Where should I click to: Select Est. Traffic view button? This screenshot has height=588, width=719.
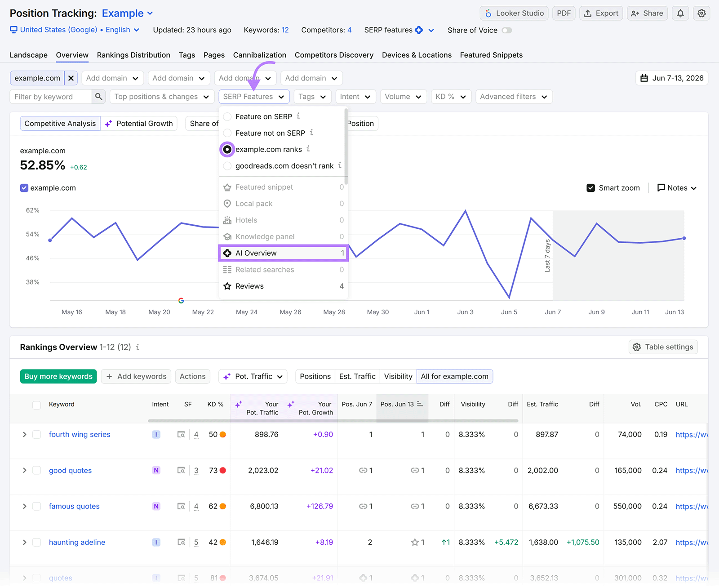tap(357, 377)
